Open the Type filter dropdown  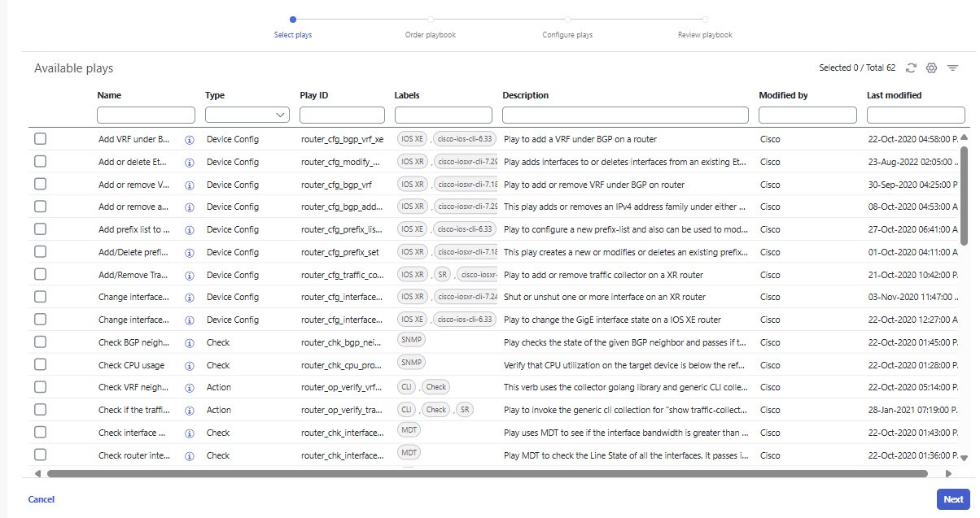tap(247, 115)
